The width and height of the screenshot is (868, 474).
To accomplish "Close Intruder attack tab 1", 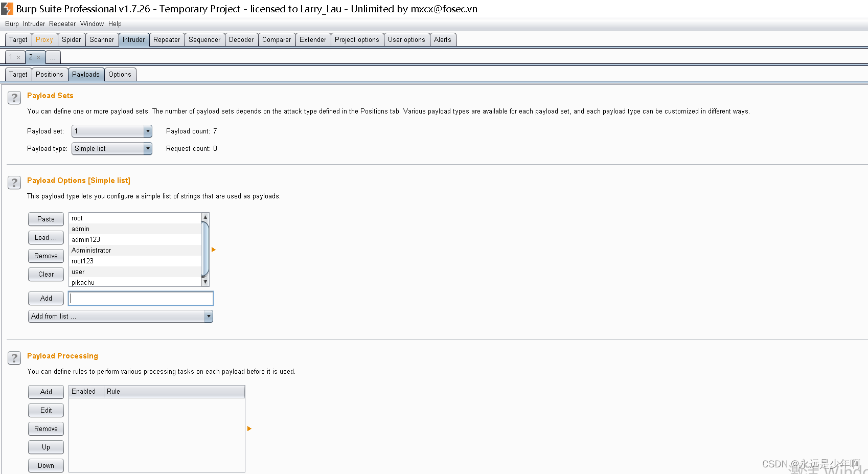I will 19,57.
